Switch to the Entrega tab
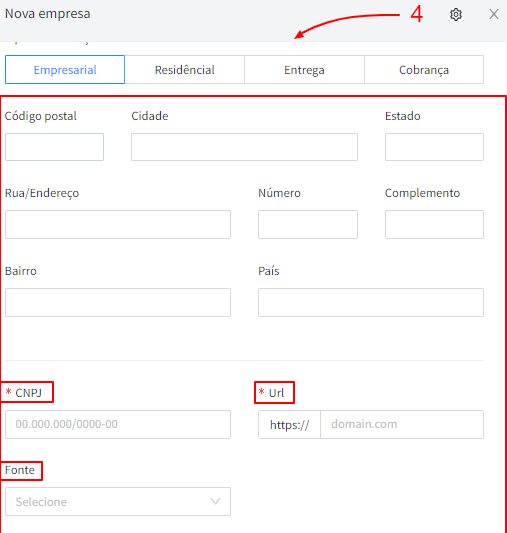This screenshot has width=507, height=533. 304,70
